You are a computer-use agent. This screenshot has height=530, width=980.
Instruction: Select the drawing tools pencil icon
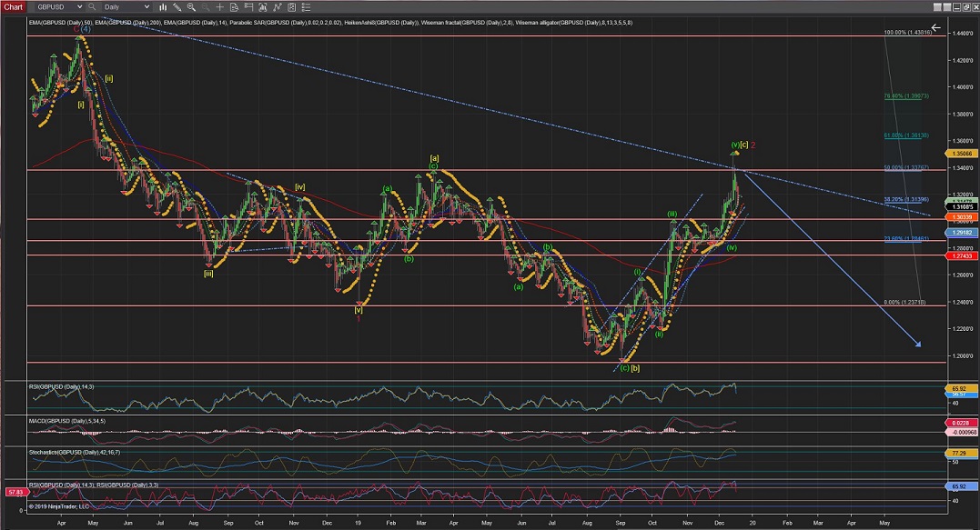tap(177, 7)
